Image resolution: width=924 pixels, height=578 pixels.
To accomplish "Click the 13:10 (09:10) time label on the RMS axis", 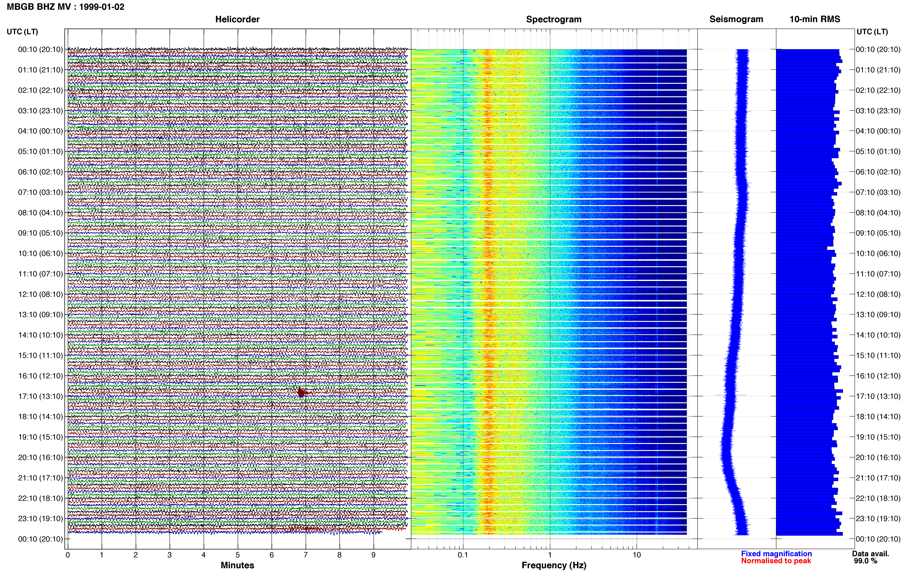I will 878,315.
